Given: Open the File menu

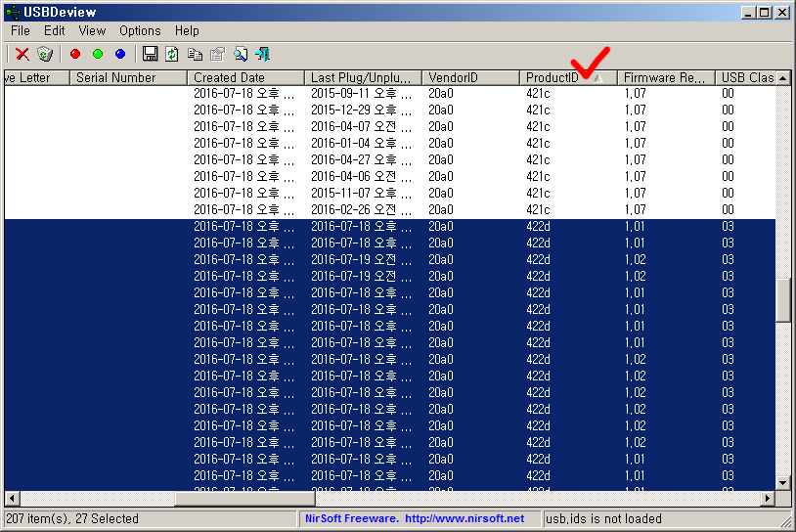Looking at the screenshot, I should point(21,30).
